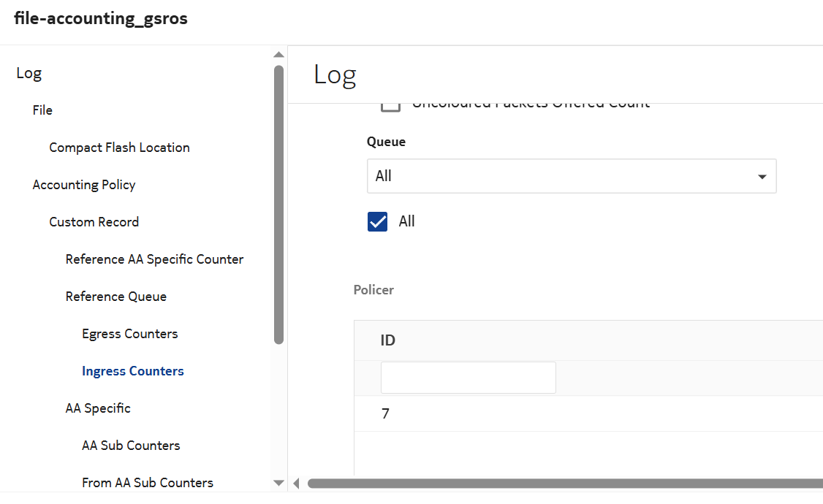
Task: Click the Queue dropdown arrow icon
Action: [x=762, y=177]
